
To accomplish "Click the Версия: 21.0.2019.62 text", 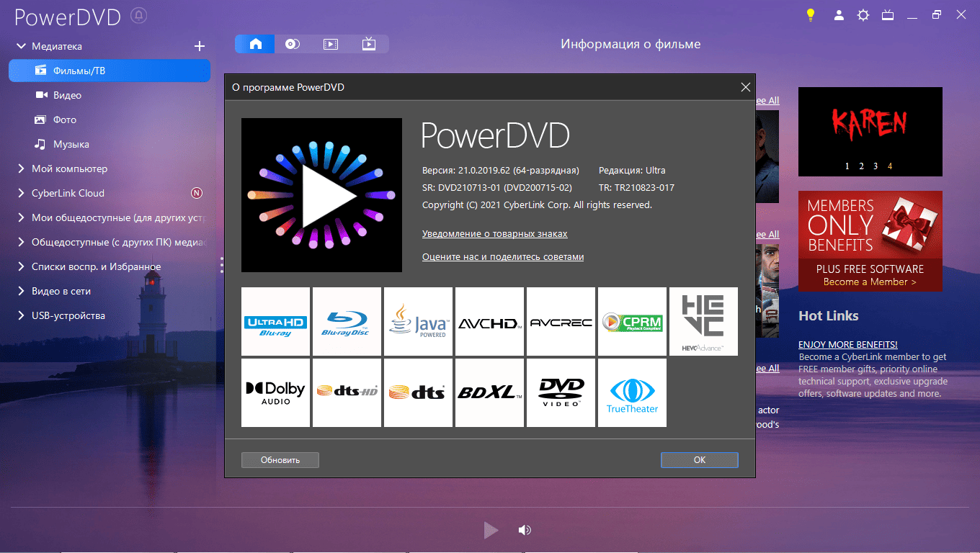I will coord(501,171).
